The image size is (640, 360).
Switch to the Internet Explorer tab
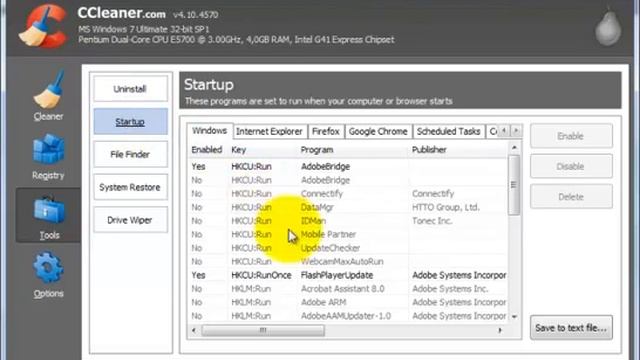click(269, 131)
